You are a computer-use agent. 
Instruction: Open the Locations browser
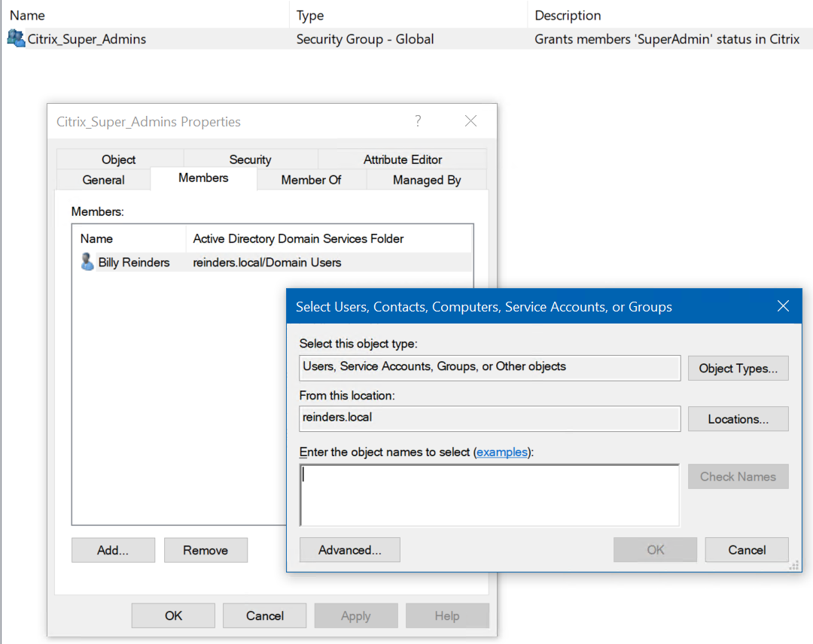tap(738, 419)
